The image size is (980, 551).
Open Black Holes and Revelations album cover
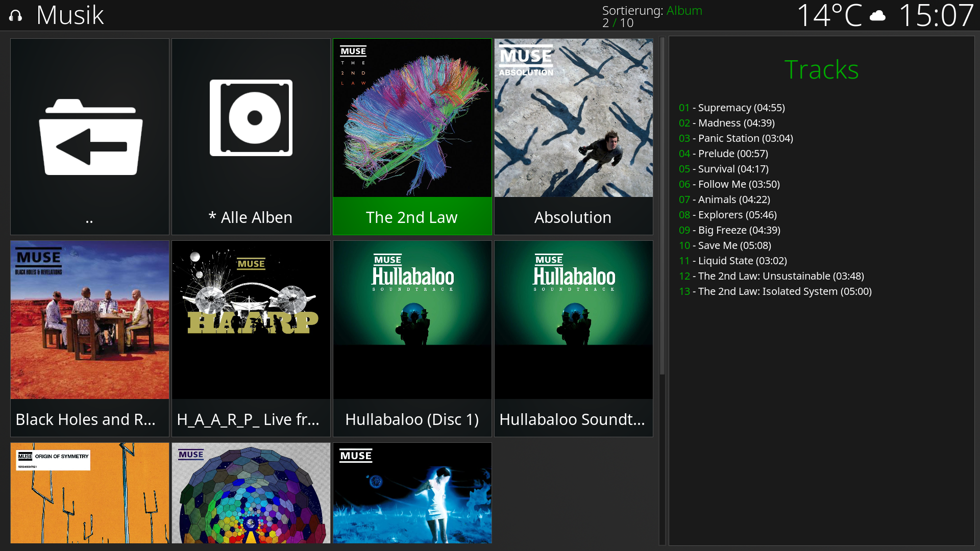(90, 320)
